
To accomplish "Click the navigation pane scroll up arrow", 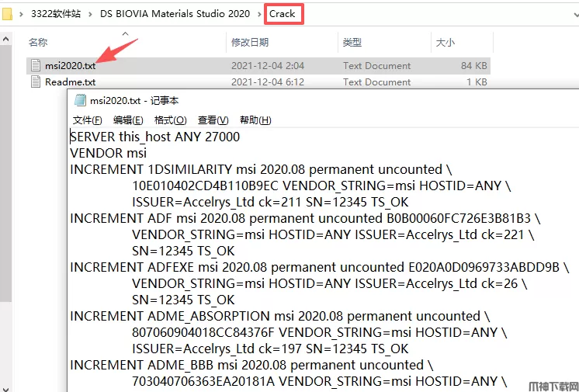I will (x=6, y=39).
